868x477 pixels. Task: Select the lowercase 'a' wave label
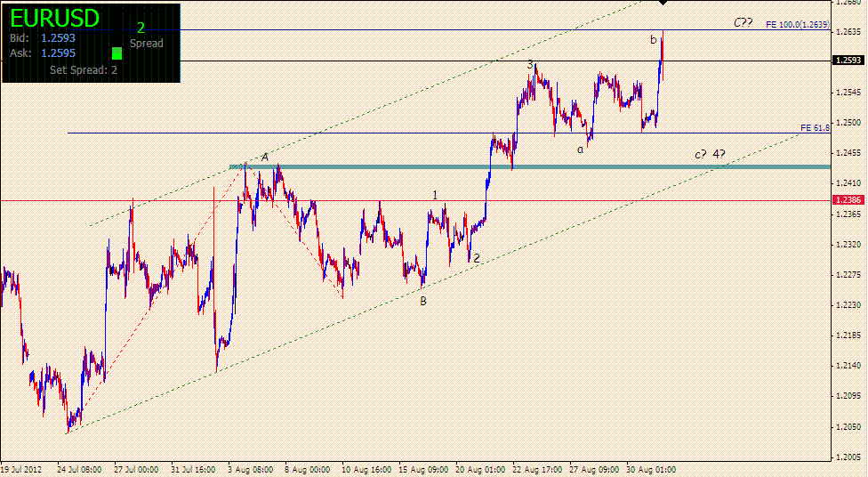pyautogui.click(x=580, y=150)
